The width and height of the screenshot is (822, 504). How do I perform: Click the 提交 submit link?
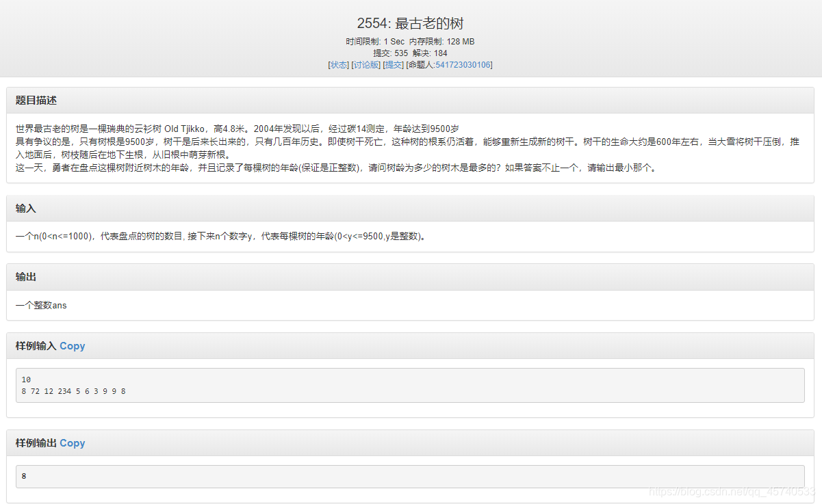click(x=394, y=65)
